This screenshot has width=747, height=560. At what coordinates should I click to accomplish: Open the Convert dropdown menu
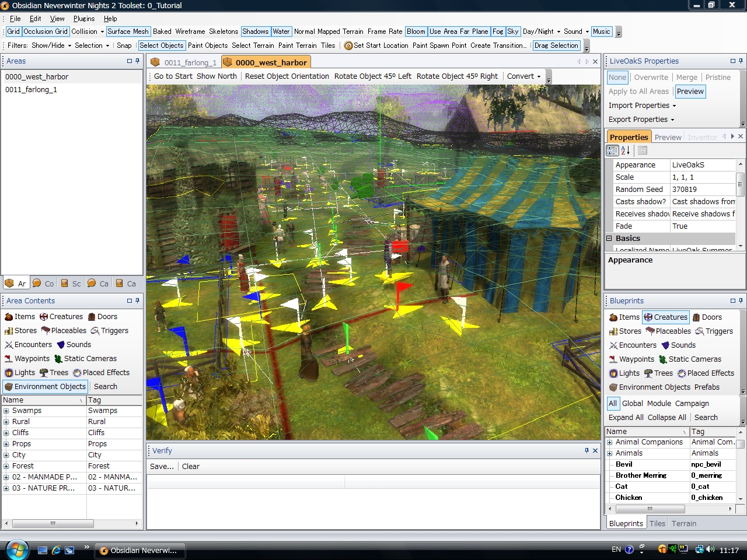[523, 76]
